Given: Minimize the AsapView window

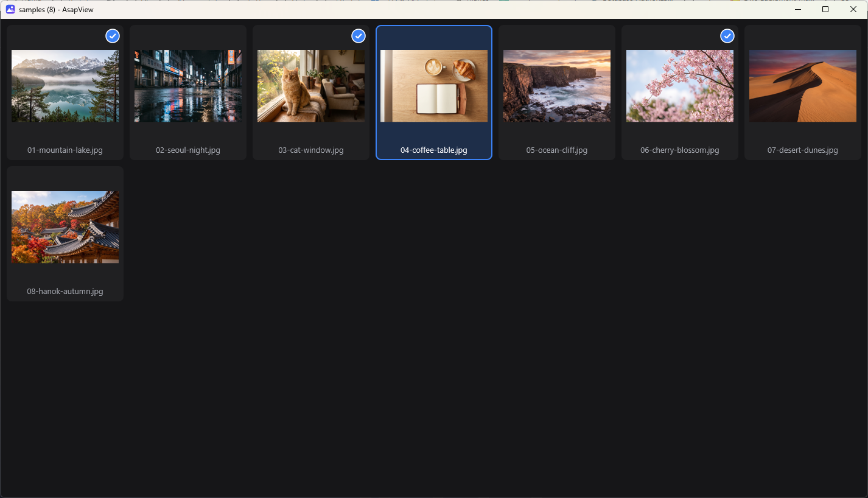Looking at the screenshot, I should pos(797,9).
